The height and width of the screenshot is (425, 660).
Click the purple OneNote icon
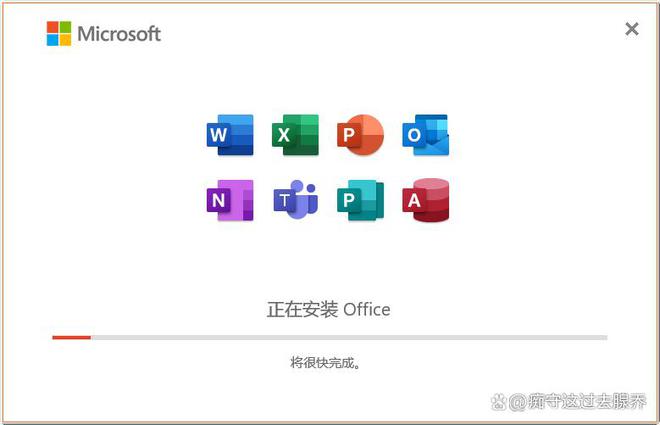point(230,200)
